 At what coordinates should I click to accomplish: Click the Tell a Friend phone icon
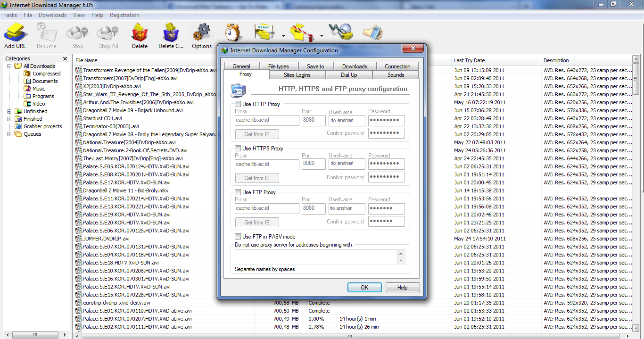click(x=372, y=32)
